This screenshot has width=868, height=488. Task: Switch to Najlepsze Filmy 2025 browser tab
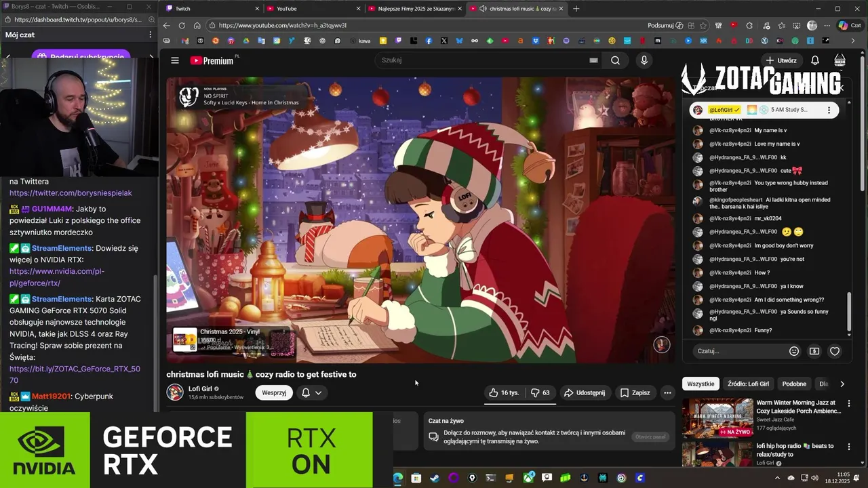416,9
